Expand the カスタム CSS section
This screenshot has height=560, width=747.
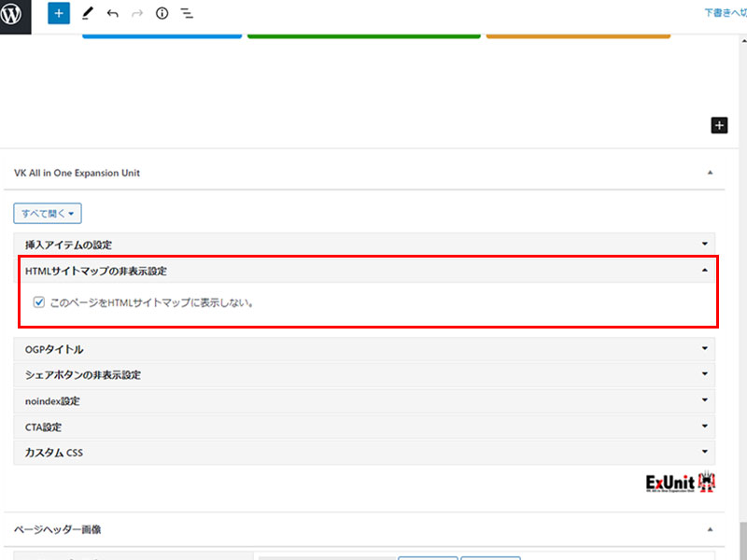pyautogui.click(x=364, y=453)
